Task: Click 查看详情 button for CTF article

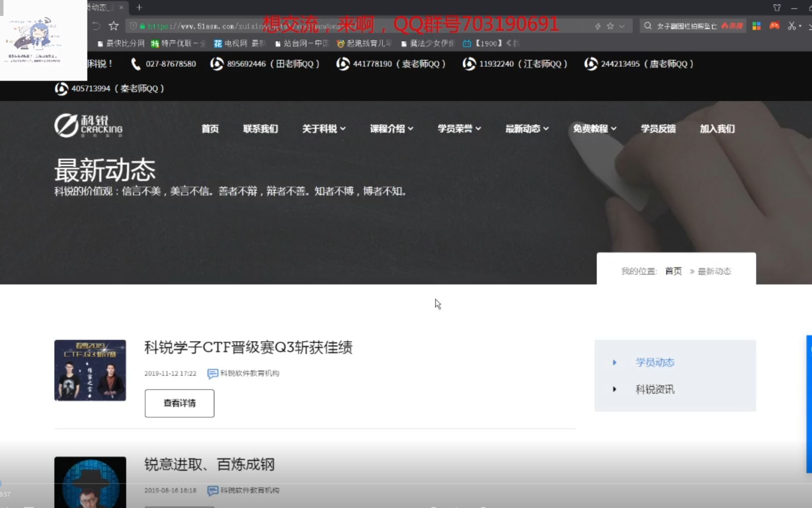Action: 180,403
